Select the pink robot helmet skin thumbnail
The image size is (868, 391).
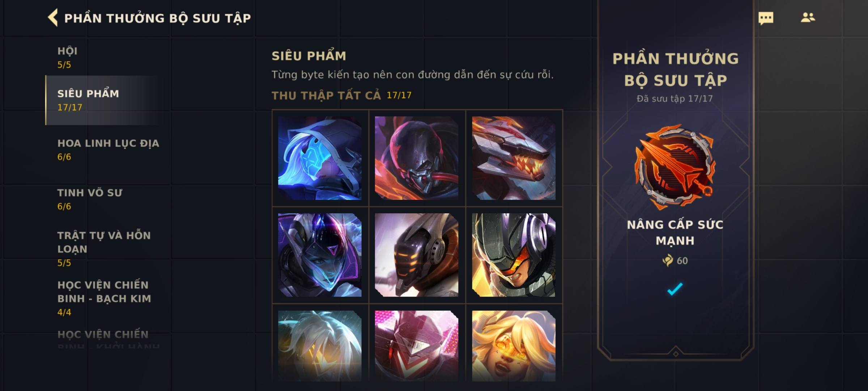pyautogui.click(x=417, y=346)
